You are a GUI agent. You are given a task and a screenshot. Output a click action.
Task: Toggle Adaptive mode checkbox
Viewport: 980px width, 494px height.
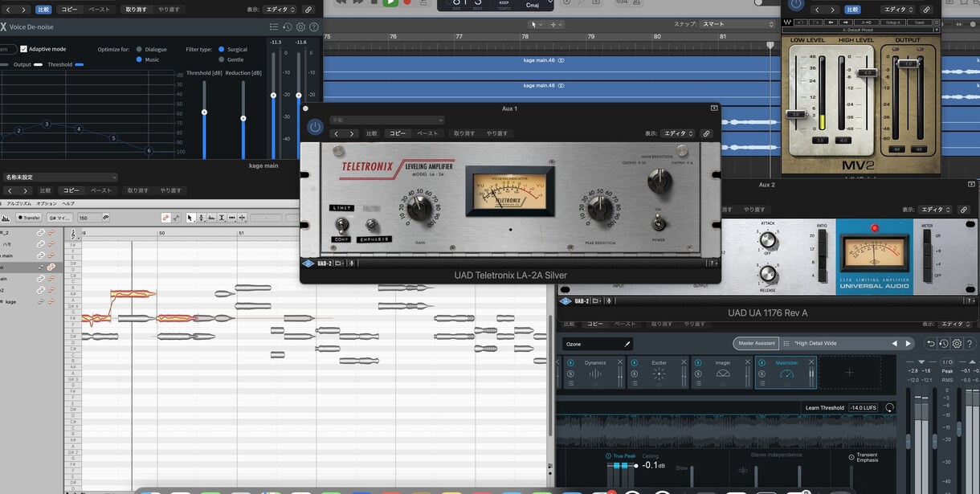tap(24, 49)
